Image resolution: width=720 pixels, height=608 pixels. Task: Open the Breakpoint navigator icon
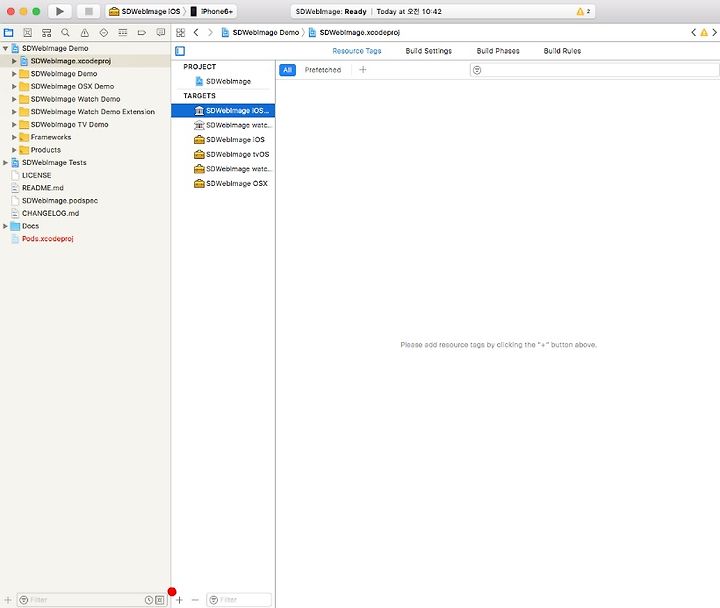[x=141, y=33]
